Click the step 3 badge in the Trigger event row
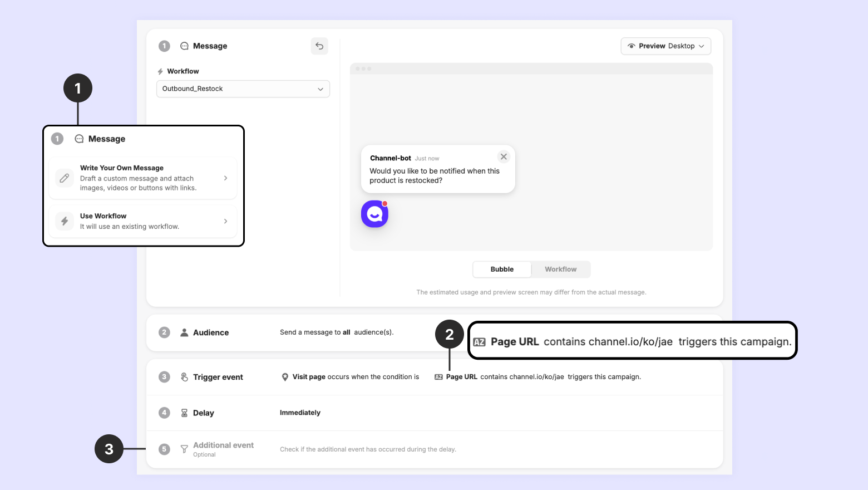This screenshot has height=490, width=868. [164, 377]
